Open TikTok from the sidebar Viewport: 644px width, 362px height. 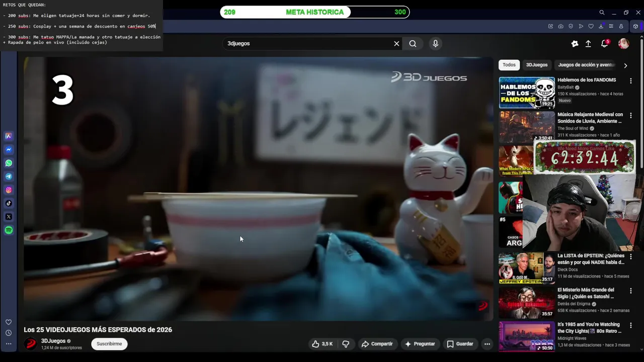pos(9,204)
